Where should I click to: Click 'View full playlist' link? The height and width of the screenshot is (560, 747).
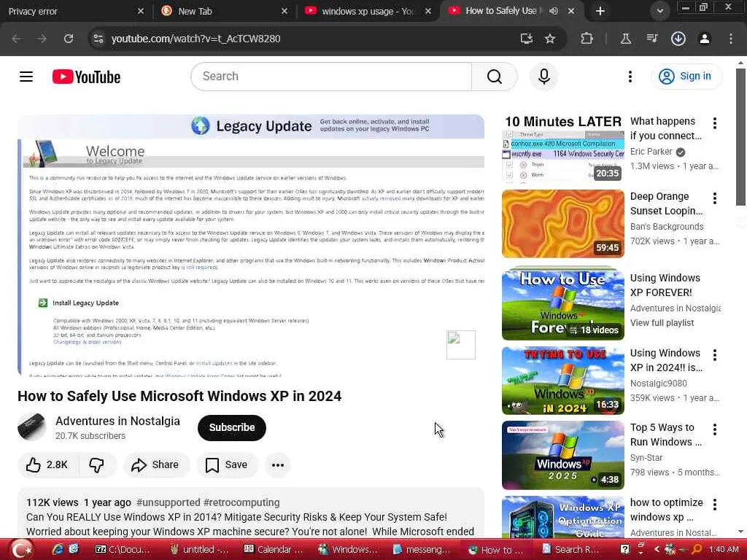pyautogui.click(x=662, y=323)
